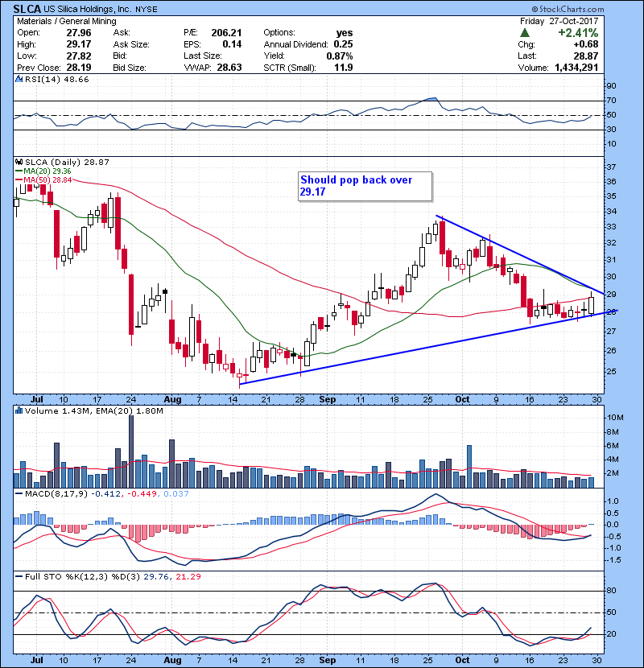
Task: Click the P/E value 206.21
Action: 226,33
